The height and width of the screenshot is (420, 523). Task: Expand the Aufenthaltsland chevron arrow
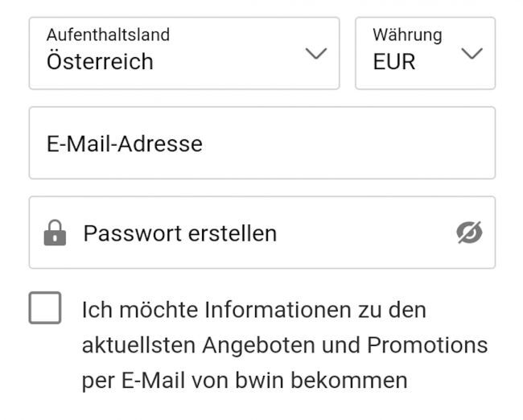(x=316, y=54)
